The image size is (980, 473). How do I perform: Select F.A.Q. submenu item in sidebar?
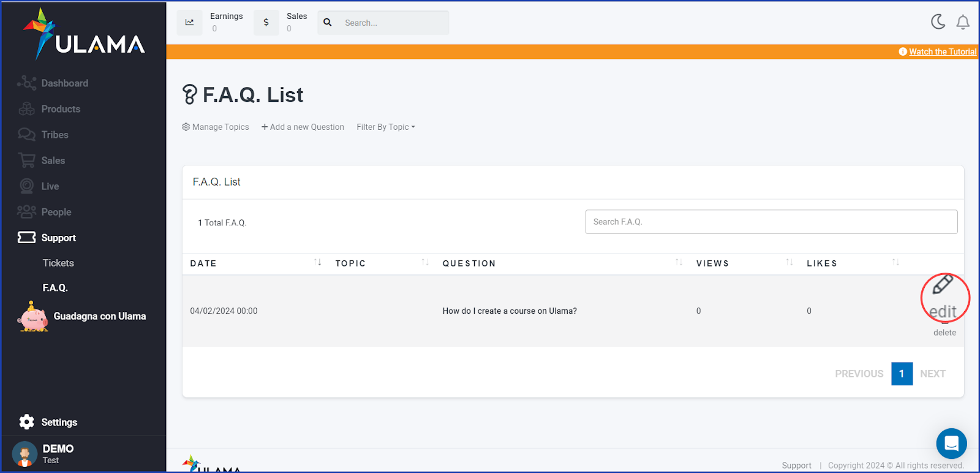(55, 287)
